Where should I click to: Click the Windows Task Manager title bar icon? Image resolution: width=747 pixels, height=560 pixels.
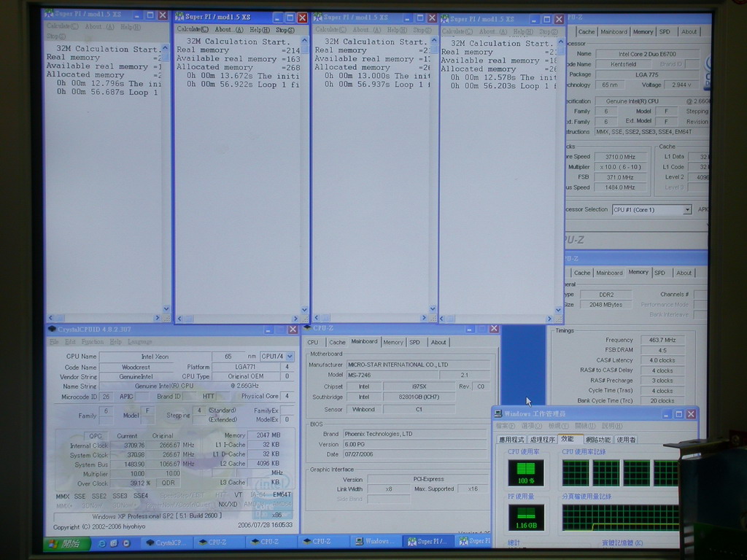[x=498, y=413]
